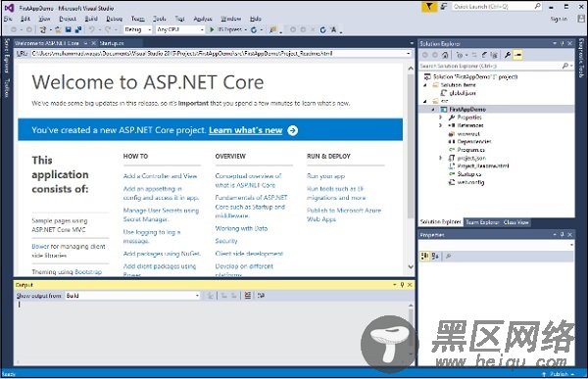
Task: Click the Show All Files icon in Solution Explorer
Action: click(494, 55)
